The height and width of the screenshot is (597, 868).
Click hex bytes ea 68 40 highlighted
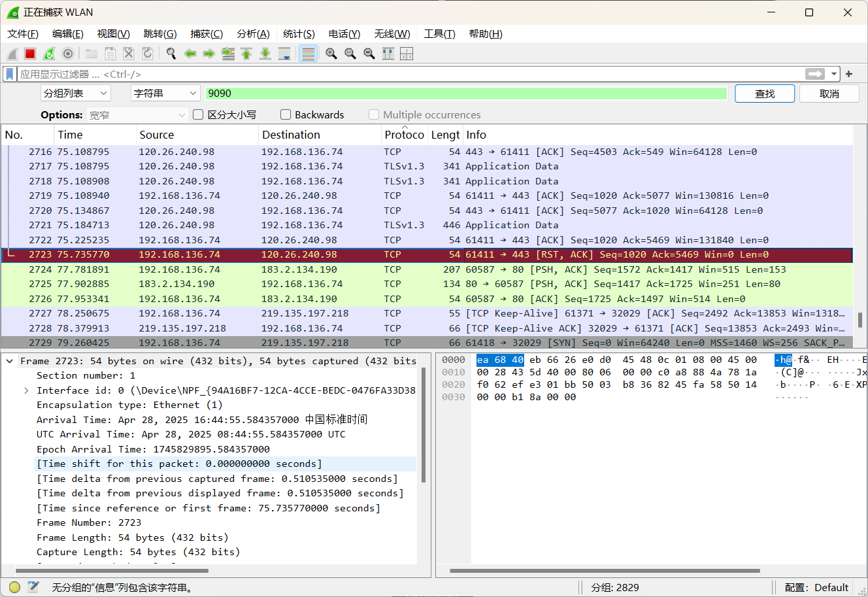[500, 360]
